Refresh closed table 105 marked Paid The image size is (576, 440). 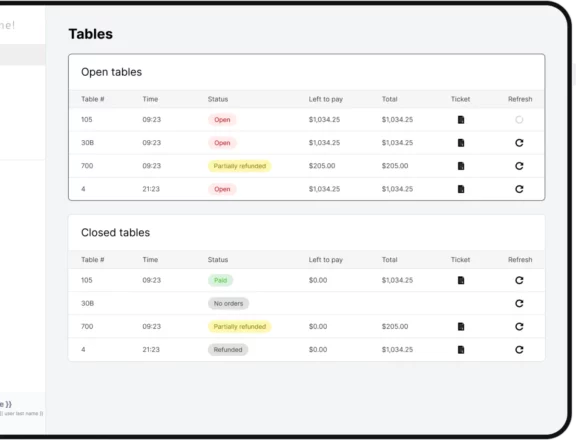(x=519, y=280)
